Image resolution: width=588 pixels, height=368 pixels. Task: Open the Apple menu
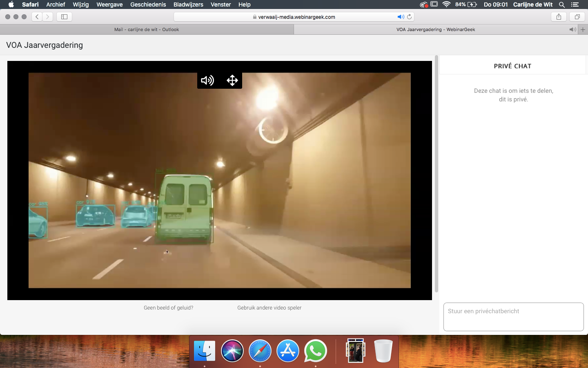tap(11, 4)
